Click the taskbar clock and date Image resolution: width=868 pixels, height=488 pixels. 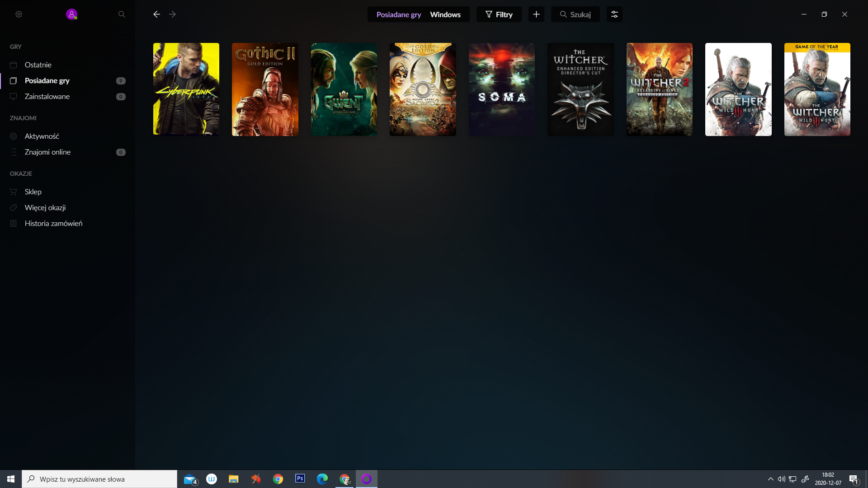click(x=828, y=479)
